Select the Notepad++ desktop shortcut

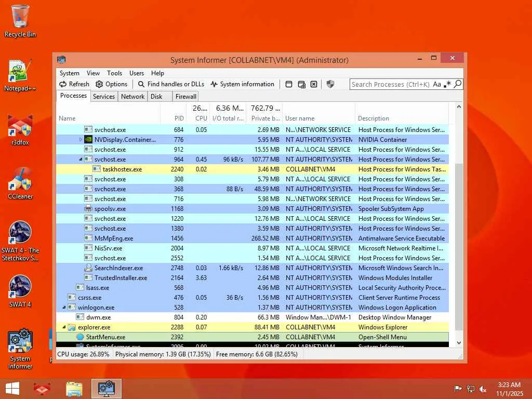click(x=20, y=75)
